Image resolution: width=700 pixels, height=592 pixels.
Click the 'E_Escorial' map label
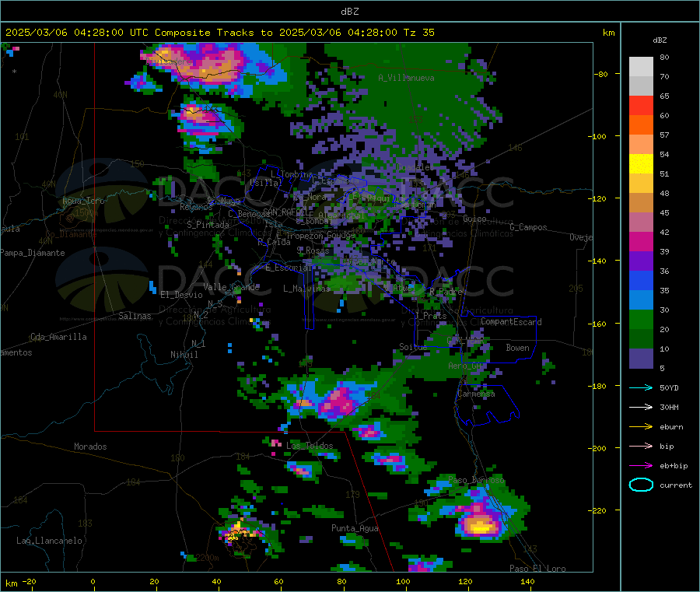point(289,268)
